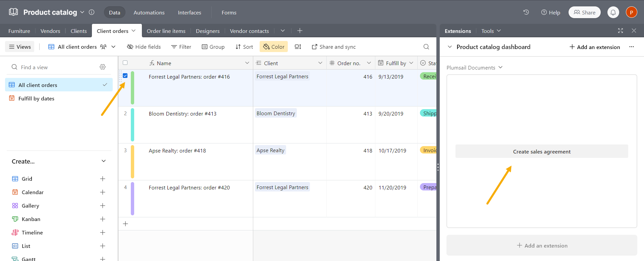Screen dimensions: 644x261
Task: Open Vendor contacts table tab
Action: 249,31
